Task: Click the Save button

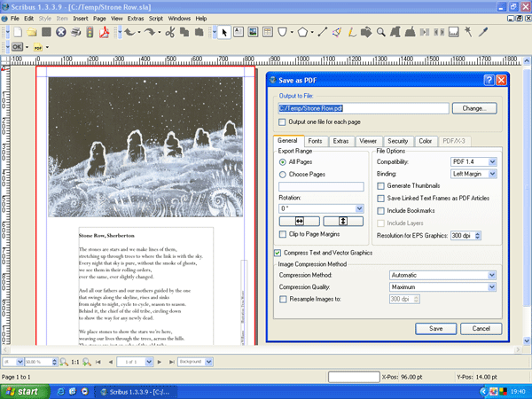Action: 435,328
